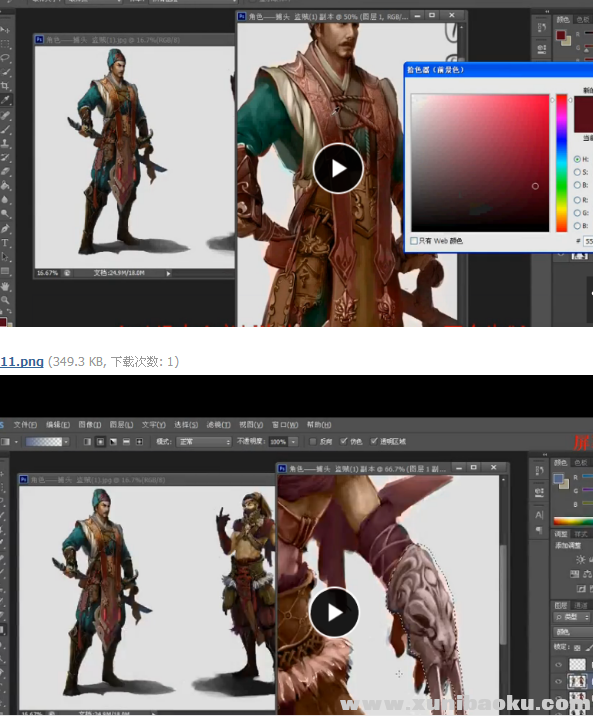This screenshot has width=593, height=716.
Task: Expand the status bar arrow beside 文档:24.9M/18.0M
Action: click(x=168, y=274)
